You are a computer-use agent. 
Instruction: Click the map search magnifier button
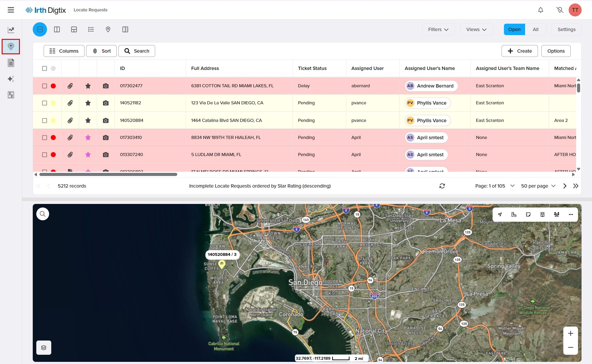tap(43, 214)
